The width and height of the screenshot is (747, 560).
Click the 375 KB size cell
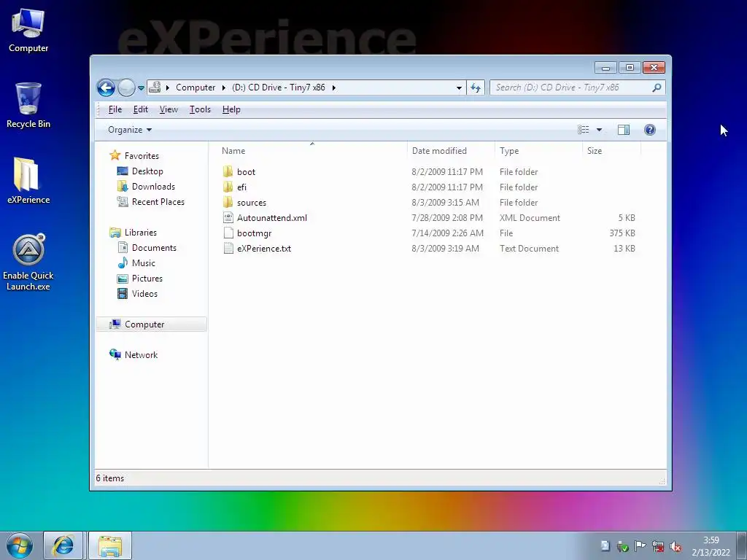click(x=622, y=233)
